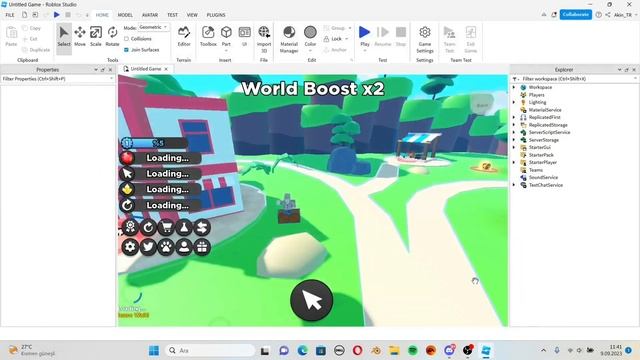The width and height of the screenshot is (640, 360).
Task: Open the FILE menu
Action: [10, 15]
